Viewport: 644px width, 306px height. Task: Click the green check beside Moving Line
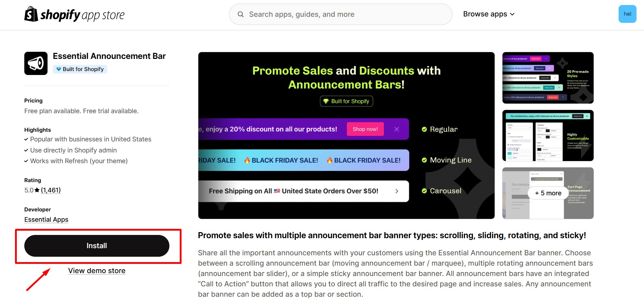[424, 160]
